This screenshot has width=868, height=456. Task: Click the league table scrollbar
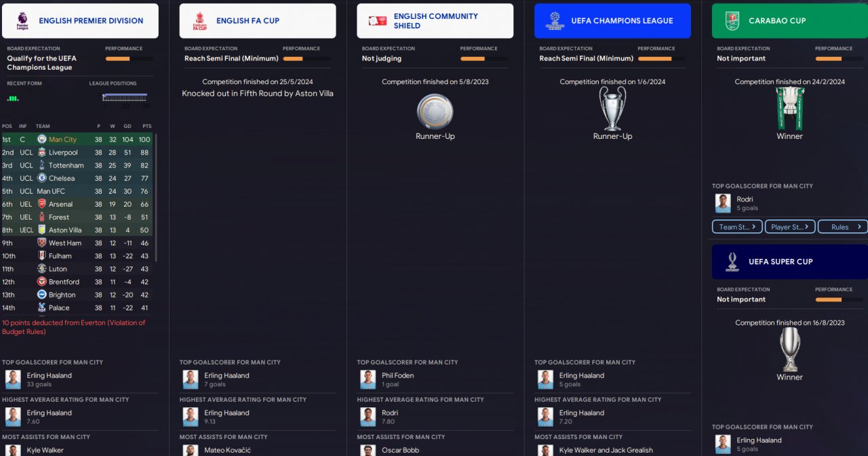[157, 197]
